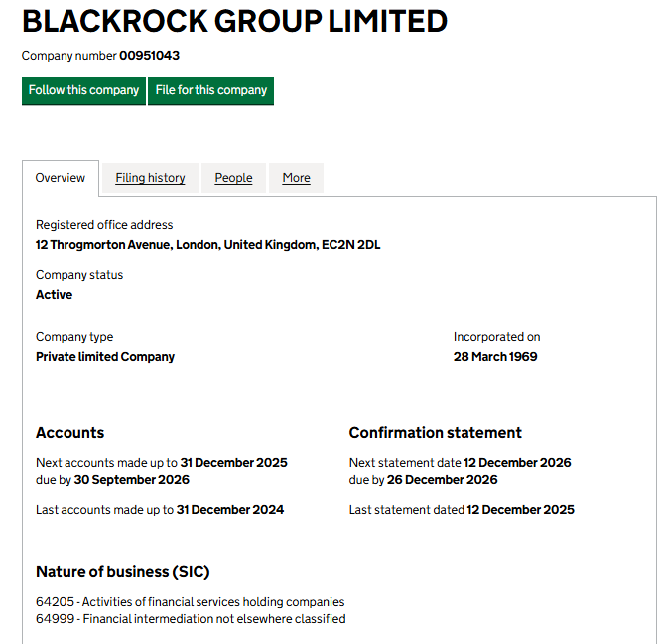Click the 12 Throgmorton Avenue registered address
This screenshot has height=644, width=663.
(x=207, y=244)
